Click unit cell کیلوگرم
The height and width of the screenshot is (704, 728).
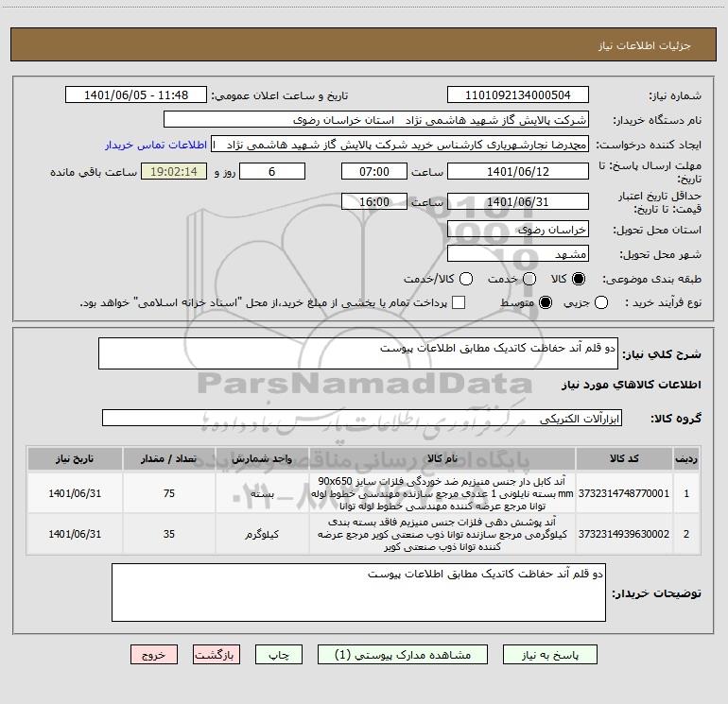click(x=262, y=534)
